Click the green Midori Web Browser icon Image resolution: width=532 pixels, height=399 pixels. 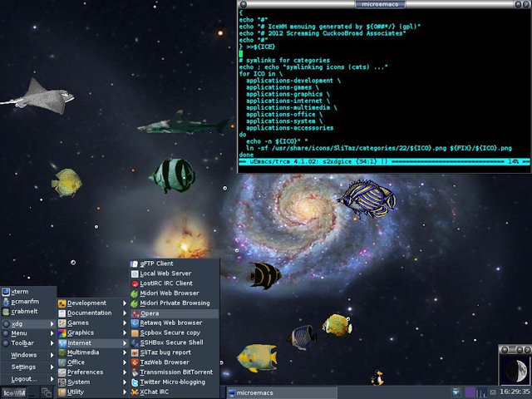point(135,293)
